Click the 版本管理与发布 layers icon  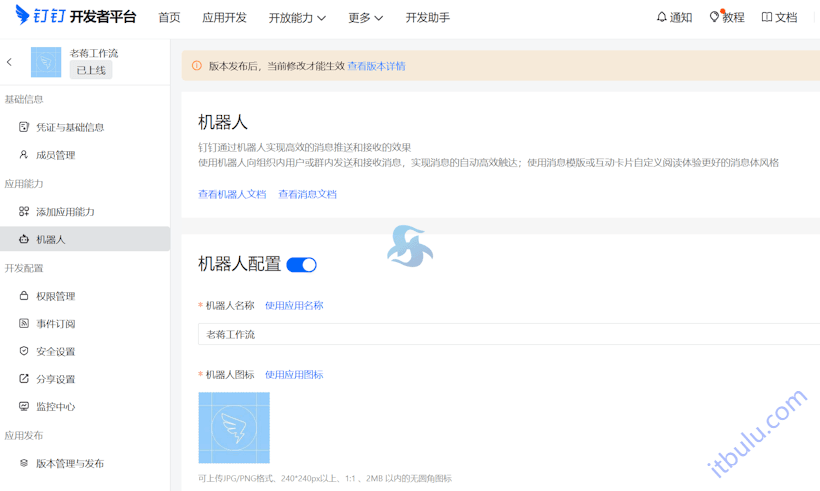click(x=24, y=463)
